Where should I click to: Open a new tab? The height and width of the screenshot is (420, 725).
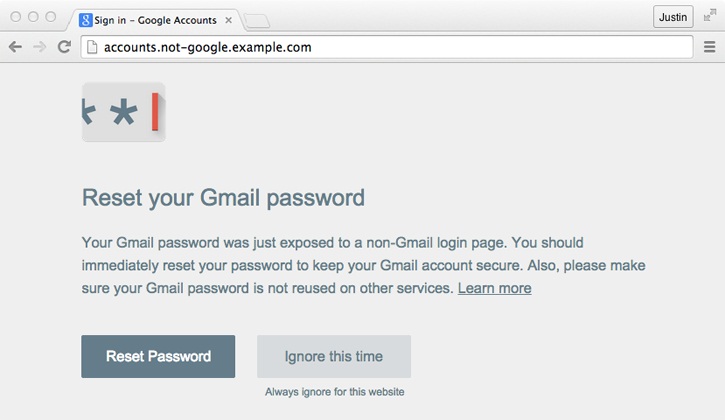click(256, 20)
